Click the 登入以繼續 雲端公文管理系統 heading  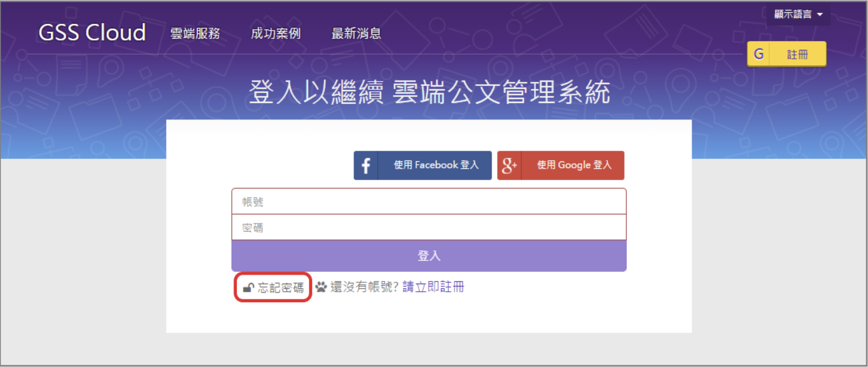click(x=429, y=93)
